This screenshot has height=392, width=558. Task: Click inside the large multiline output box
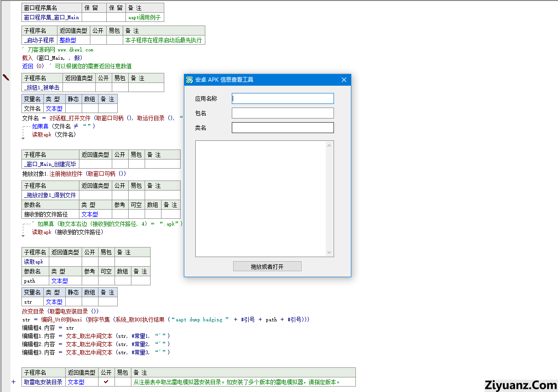pyautogui.click(x=260, y=199)
